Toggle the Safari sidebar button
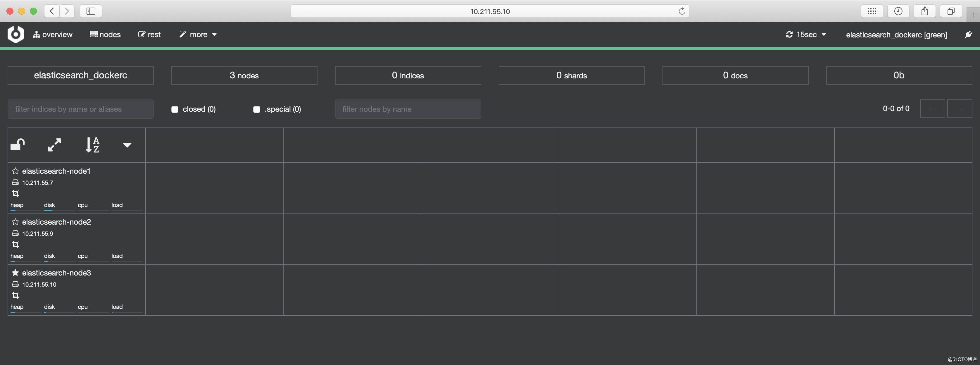This screenshot has height=365, width=980. coord(91,11)
